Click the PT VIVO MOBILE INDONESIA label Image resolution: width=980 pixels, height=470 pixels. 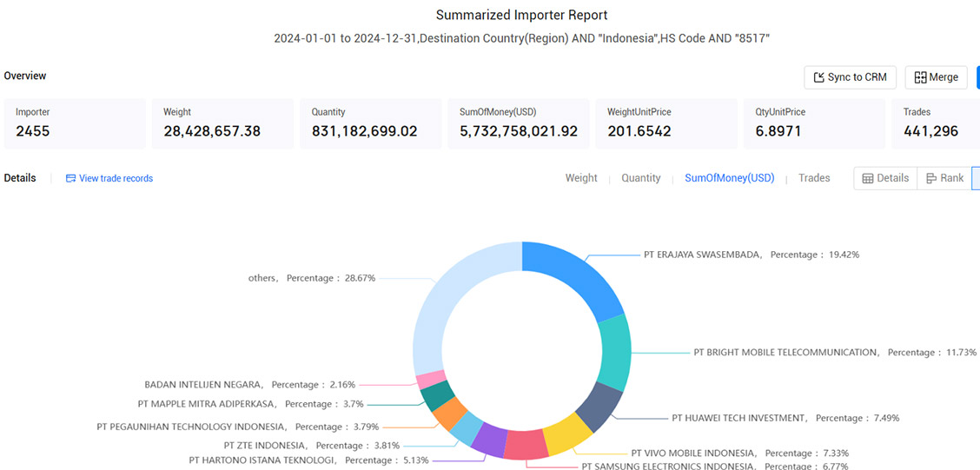[740, 453]
